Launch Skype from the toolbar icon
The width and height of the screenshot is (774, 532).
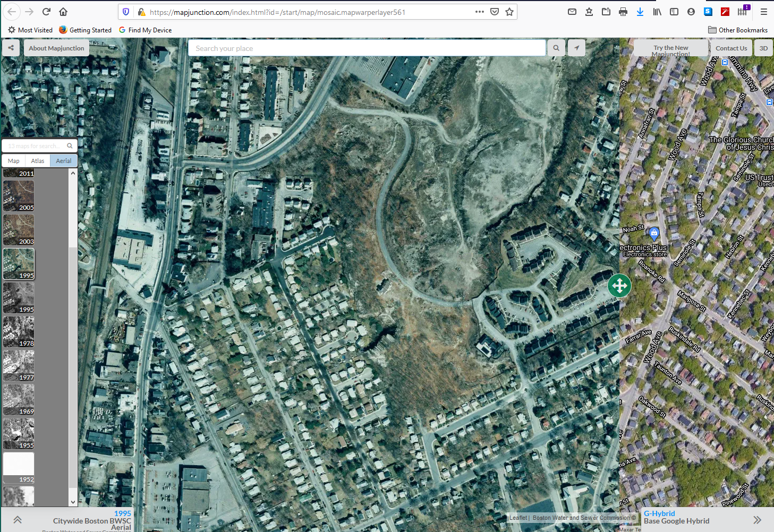click(708, 11)
